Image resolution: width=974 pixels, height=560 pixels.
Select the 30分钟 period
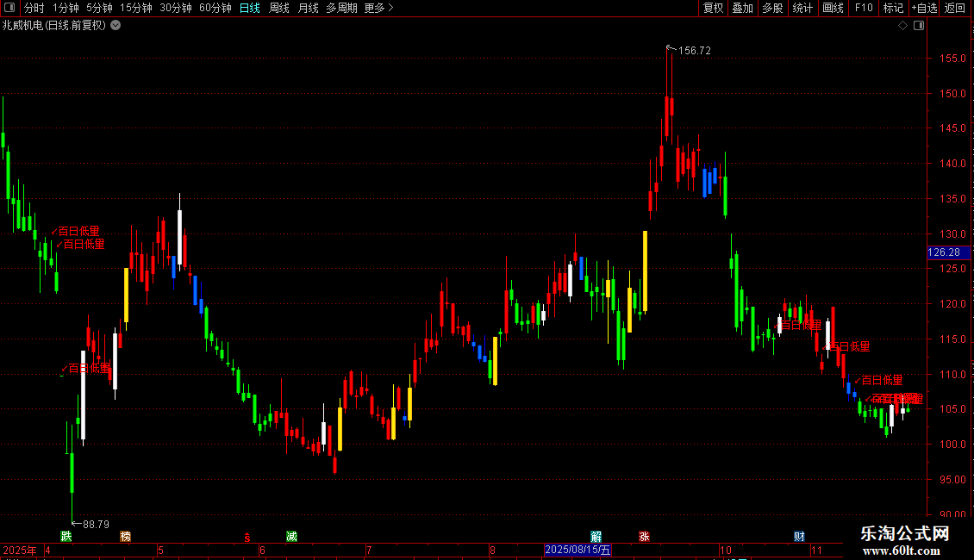(x=175, y=8)
